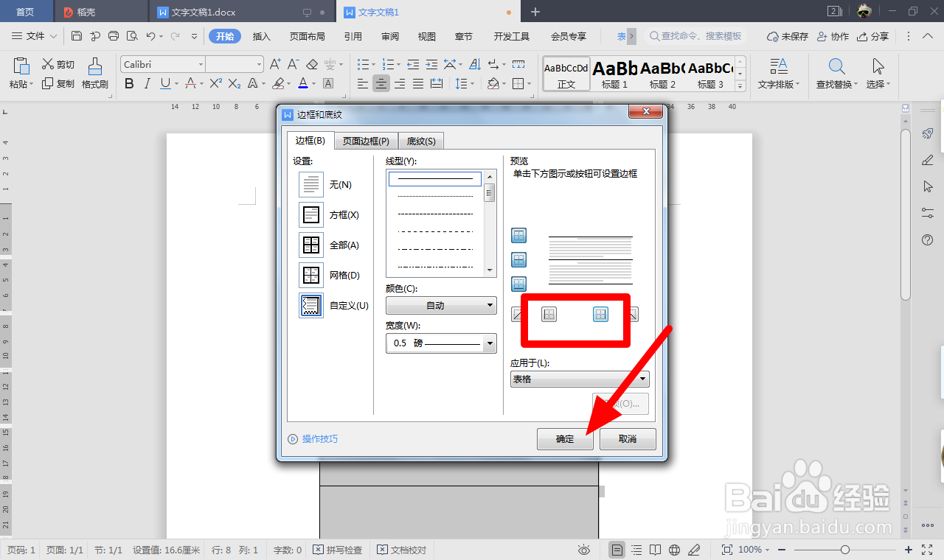Screen dimensions: 944x560
Task: Select the solid line style in list
Action: click(x=435, y=178)
